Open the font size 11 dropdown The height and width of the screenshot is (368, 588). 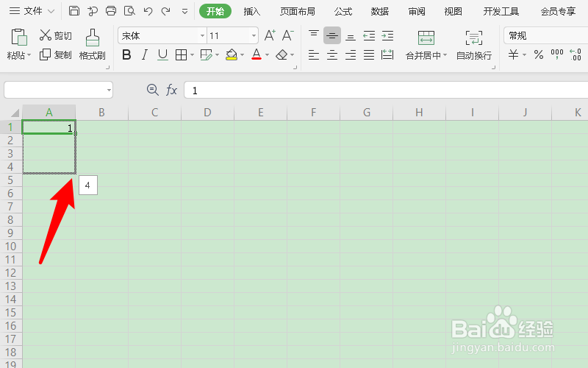(x=254, y=35)
